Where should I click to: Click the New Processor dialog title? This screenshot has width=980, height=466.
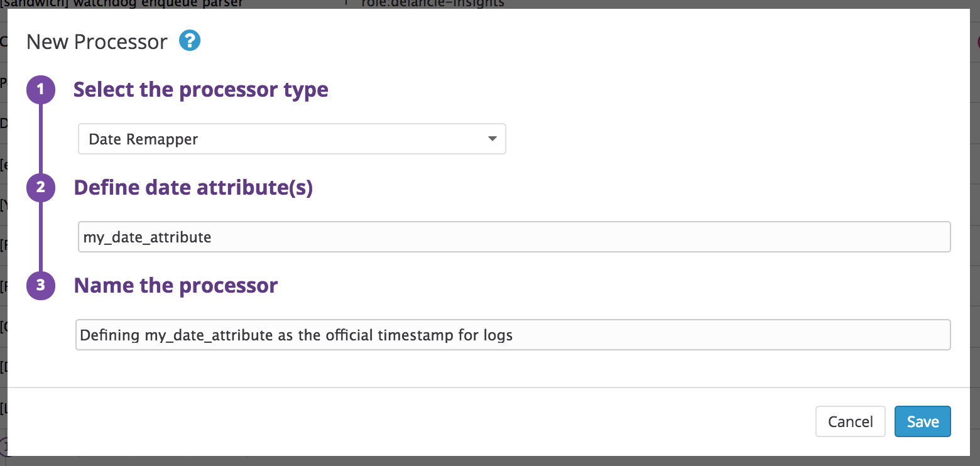pos(97,42)
